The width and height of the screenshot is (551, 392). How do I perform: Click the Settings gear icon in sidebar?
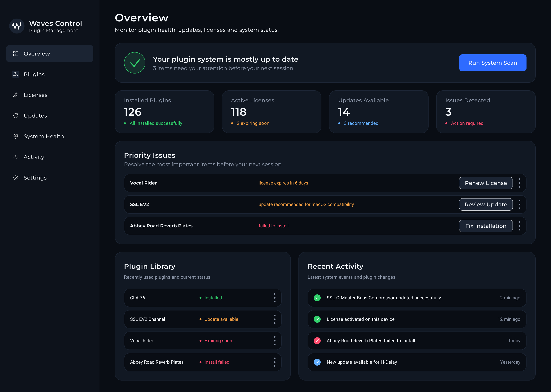point(16,178)
